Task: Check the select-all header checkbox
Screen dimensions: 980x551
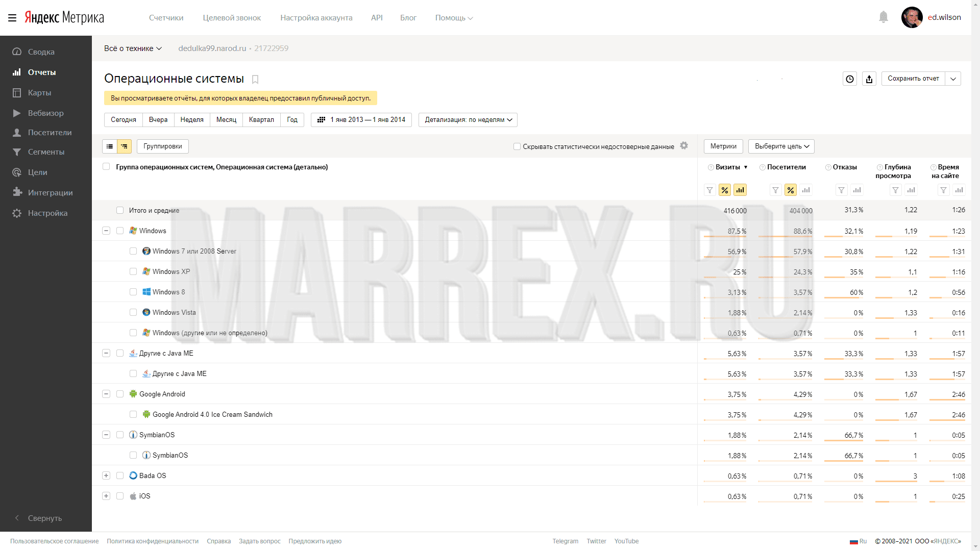Action: point(106,167)
